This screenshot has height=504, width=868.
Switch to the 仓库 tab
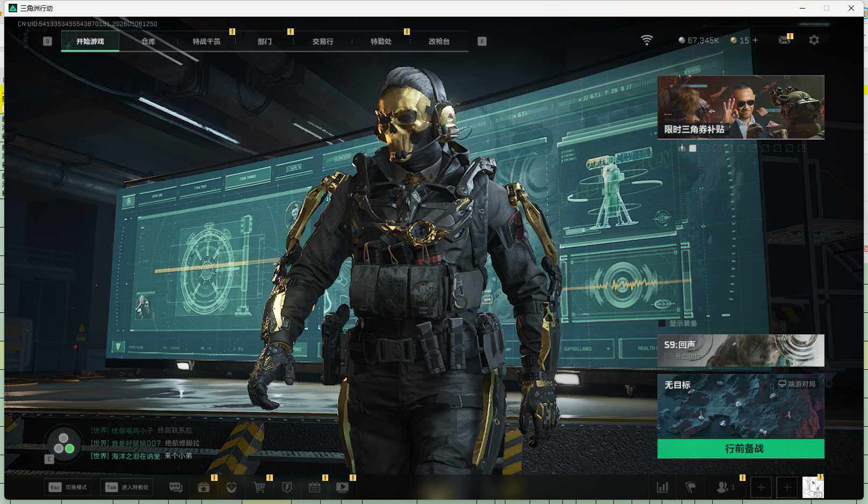click(x=148, y=41)
